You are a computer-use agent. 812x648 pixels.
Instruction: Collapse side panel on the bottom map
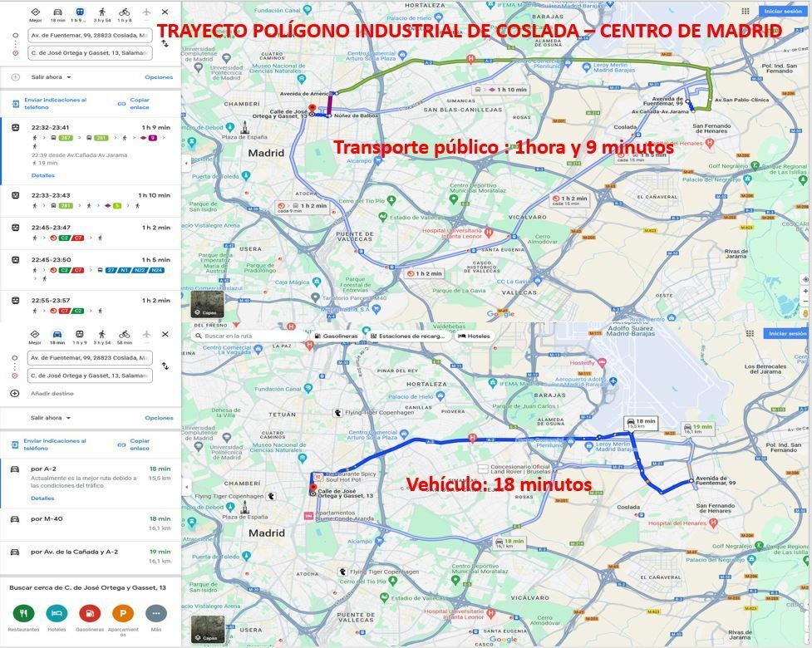186,487
